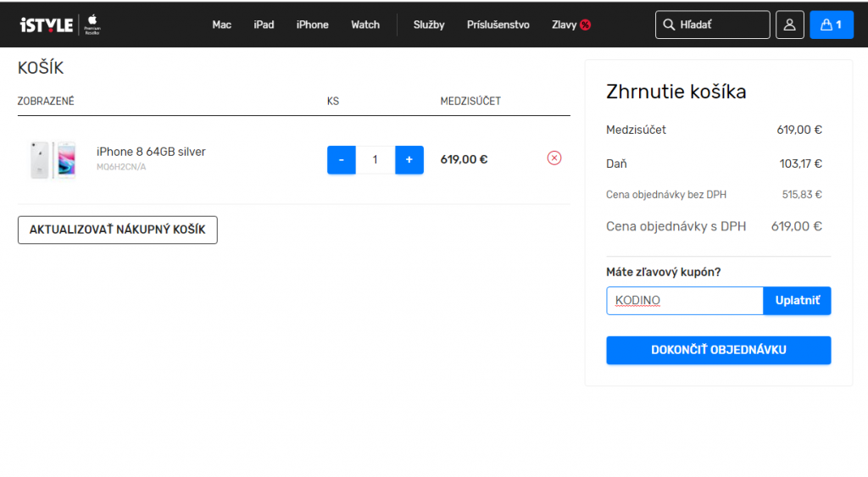This screenshot has height=477, width=868.
Task: Click the ZOBRAZENÉ column header
Action: point(46,102)
